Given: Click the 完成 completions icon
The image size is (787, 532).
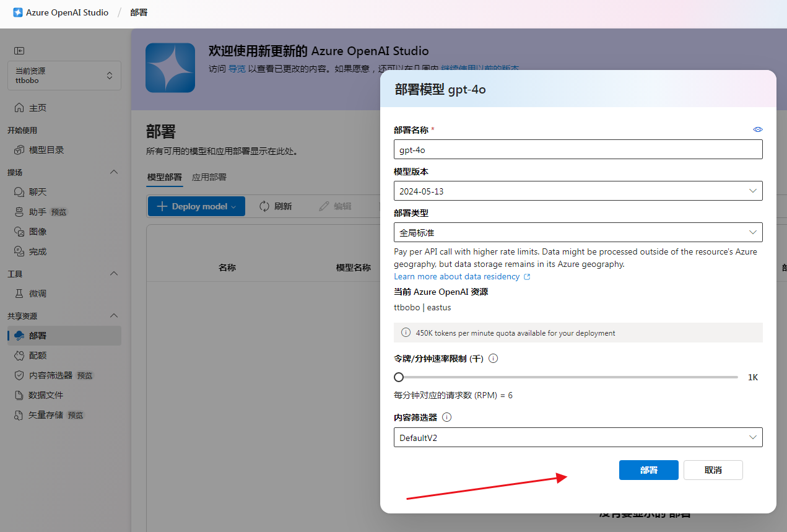Looking at the screenshot, I should point(19,251).
